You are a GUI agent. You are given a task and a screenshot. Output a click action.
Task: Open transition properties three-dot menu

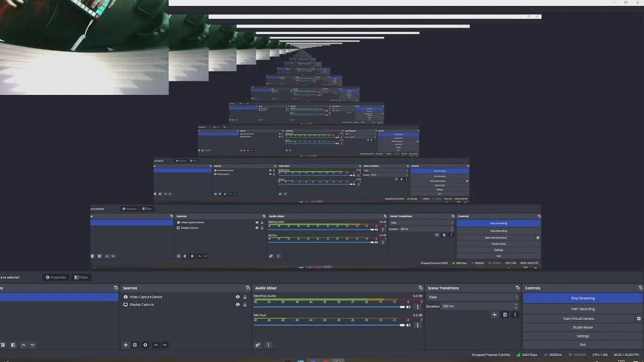pos(515,315)
